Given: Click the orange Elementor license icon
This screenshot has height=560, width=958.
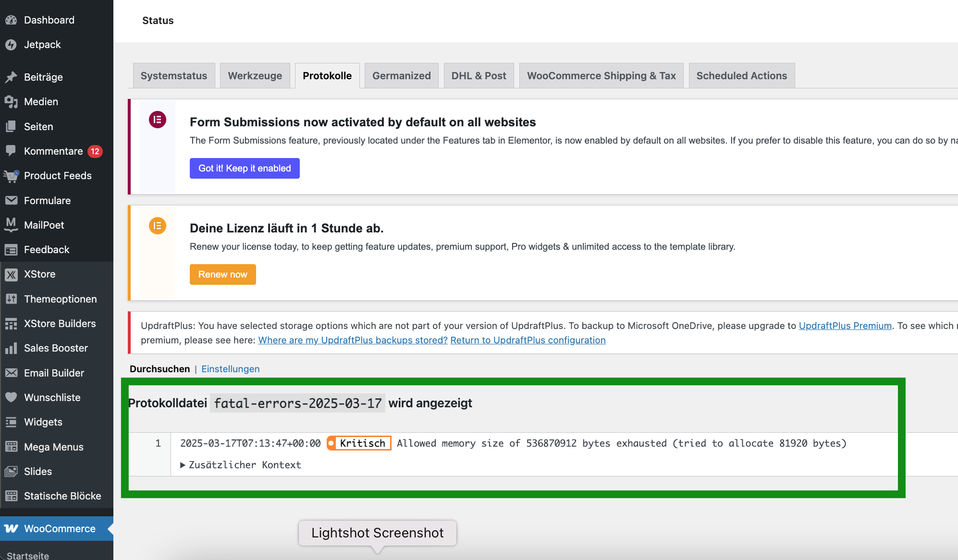Looking at the screenshot, I should pyautogui.click(x=158, y=226).
